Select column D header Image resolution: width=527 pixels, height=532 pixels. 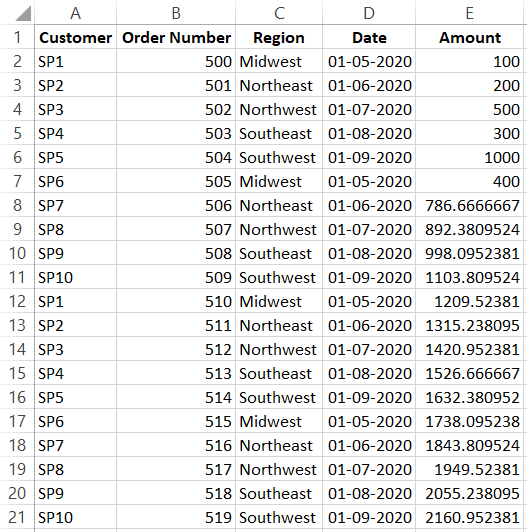(x=369, y=13)
